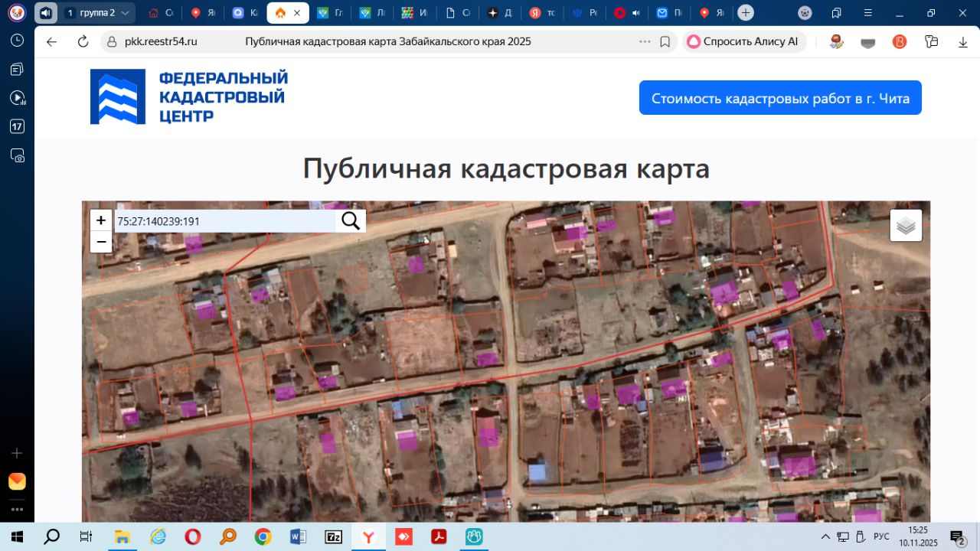Image resolution: width=980 pixels, height=551 pixels.
Task: Launch Google Chrome from the taskbar
Action: (263, 536)
